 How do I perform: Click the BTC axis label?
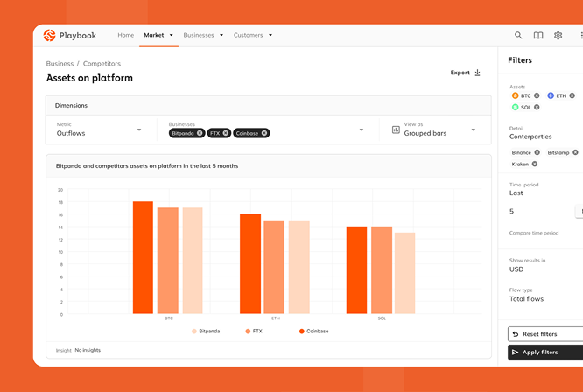(169, 318)
